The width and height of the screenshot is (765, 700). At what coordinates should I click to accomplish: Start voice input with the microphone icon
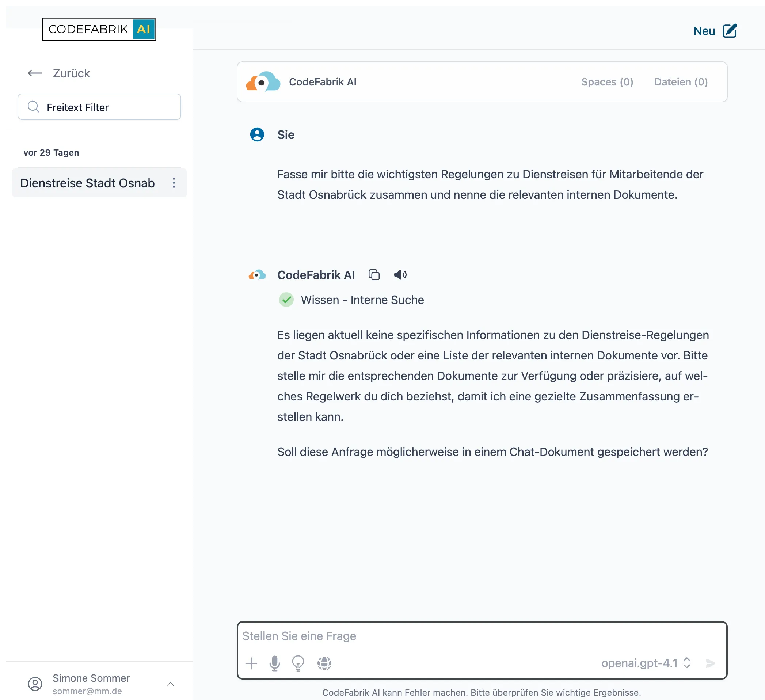pyautogui.click(x=274, y=663)
